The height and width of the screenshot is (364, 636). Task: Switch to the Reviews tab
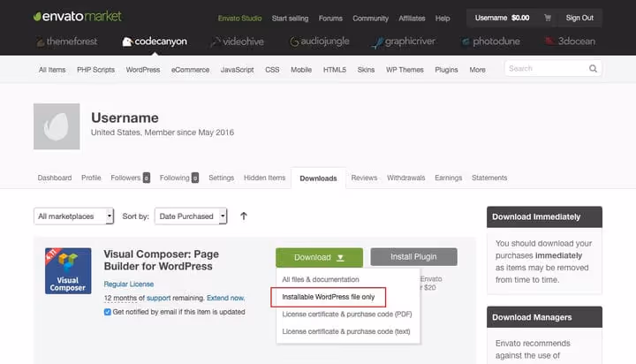[x=364, y=178]
